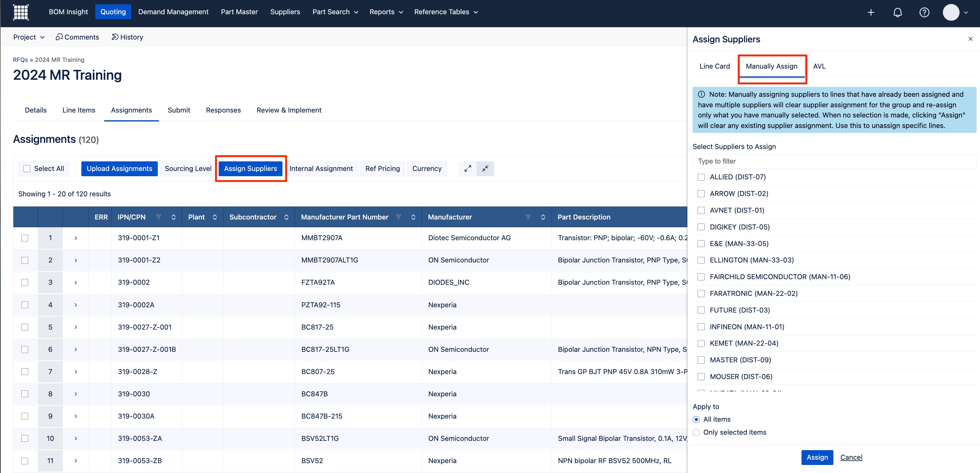Click the Manufacturer column sort icon
The height and width of the screenshot is (473, 980).
(x=543, y=217)
